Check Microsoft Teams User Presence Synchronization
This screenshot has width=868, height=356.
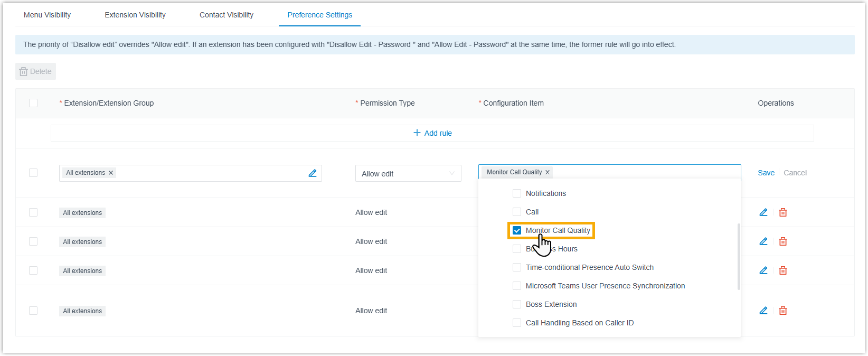click(x=517, y=286)
